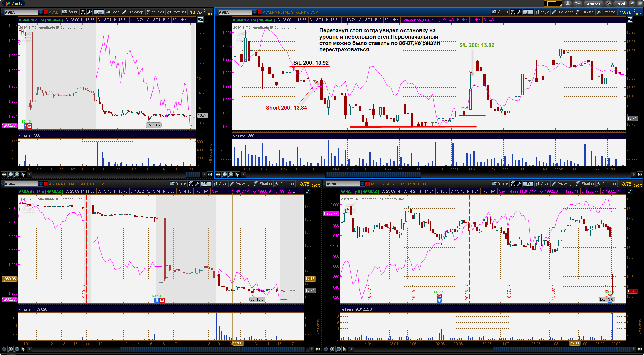
Task: Toggle chart scale icon on 1m chart
Action: pyautogui.click(x=630, y=20)
